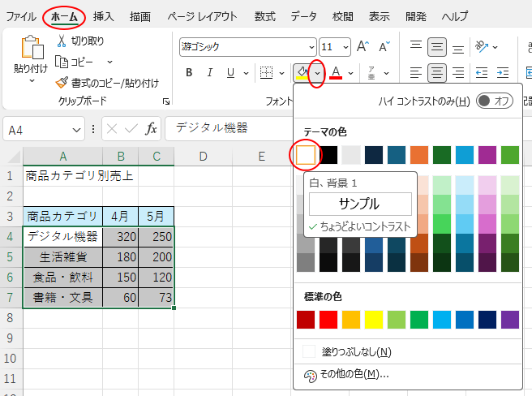This screenshot has height=396, width=532.
Task: Expand the phonetic guide dropdown arrow
Action: click(387, 73)
